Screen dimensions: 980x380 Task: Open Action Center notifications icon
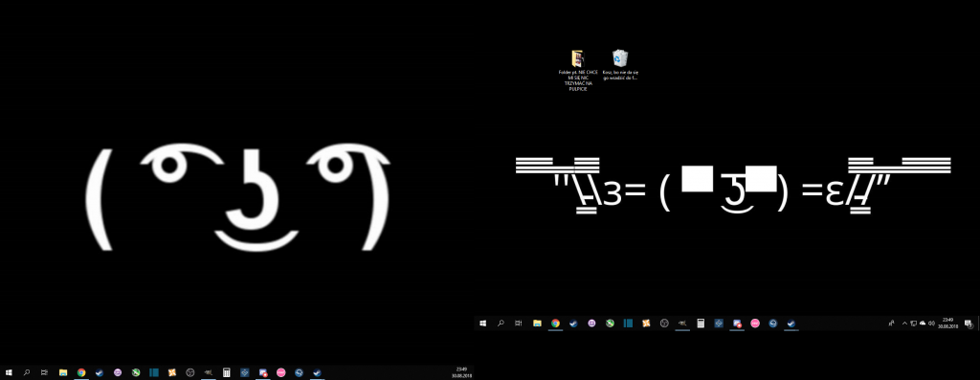tap(969, 324)
